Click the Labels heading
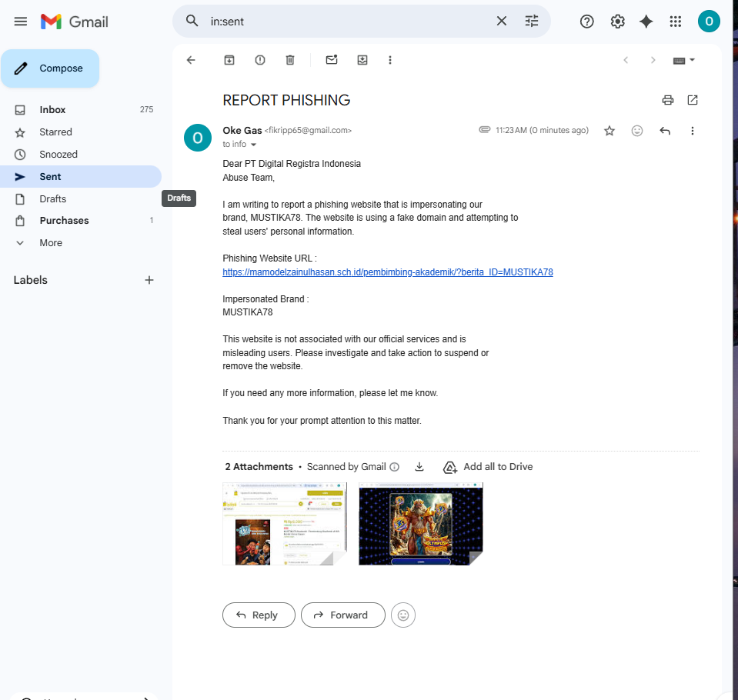Screen dimensions: 738x700 pos(31,280)
